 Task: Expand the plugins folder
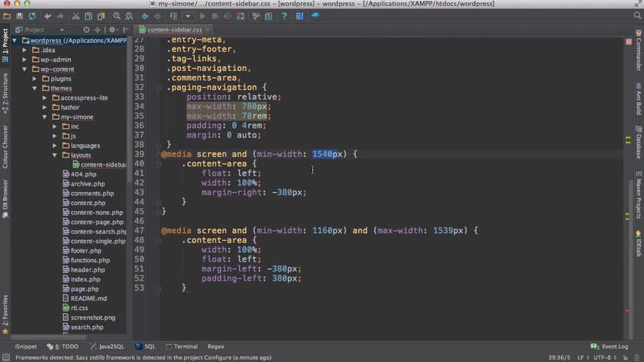[35, 78]
